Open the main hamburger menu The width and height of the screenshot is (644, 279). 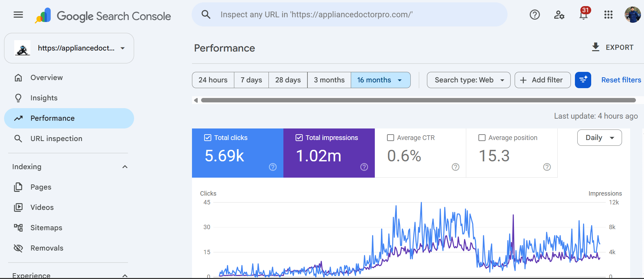pyautogui.click(x=18, y=15)
